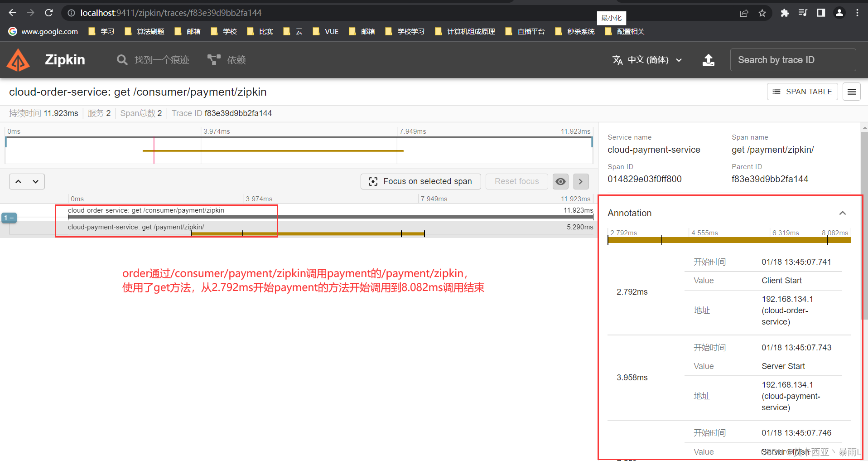Toggle the eye icon for span detail
The image size is (868, 461).
[x=560, y=181]
